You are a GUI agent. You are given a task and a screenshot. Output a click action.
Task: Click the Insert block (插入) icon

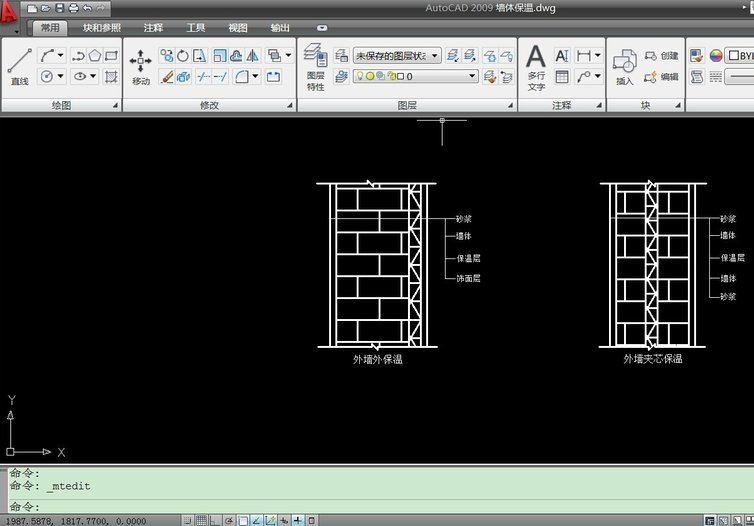click(625, 67)
